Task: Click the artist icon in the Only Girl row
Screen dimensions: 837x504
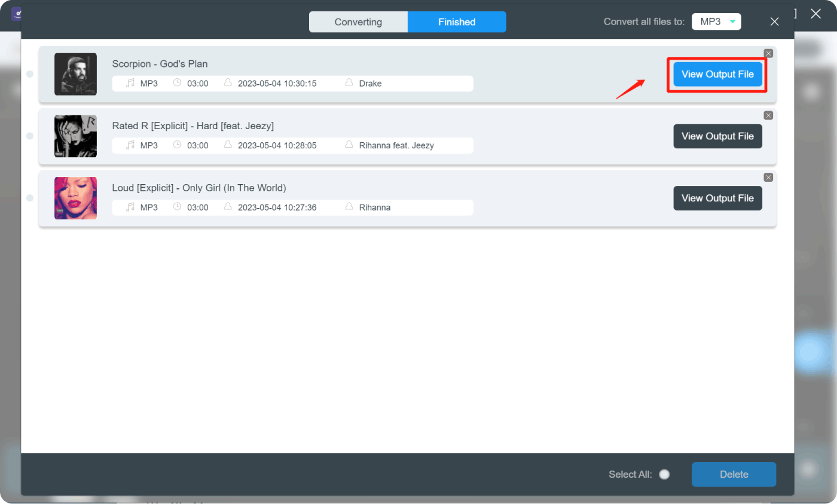Action: pos(349,207)
